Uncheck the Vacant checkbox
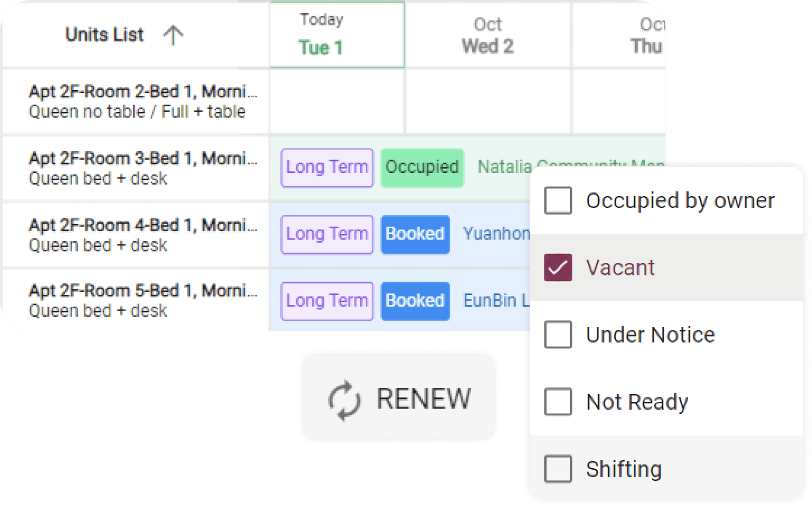 (x=558, y=267)
